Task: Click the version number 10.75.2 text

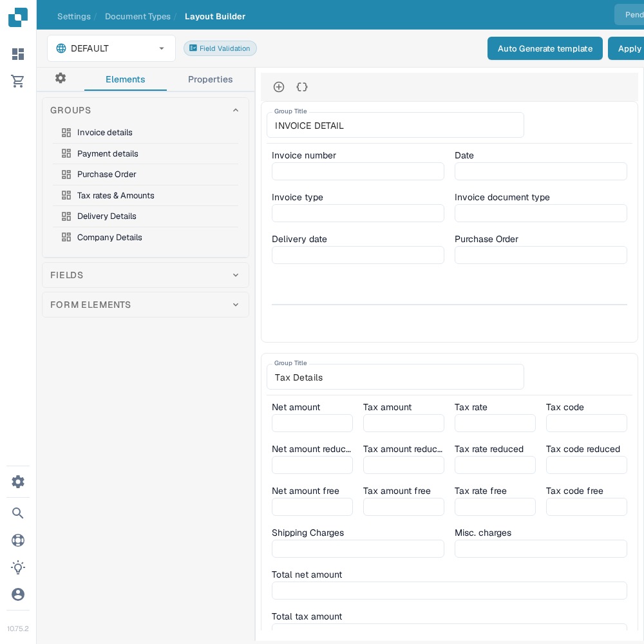Action: [17, 629]
